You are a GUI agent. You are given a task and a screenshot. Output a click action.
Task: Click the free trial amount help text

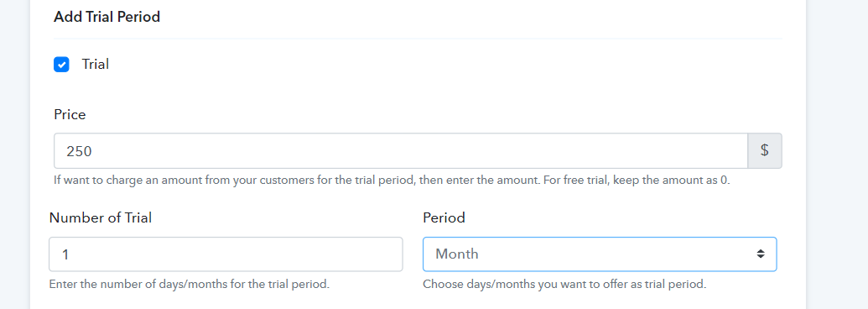point(392,181)
